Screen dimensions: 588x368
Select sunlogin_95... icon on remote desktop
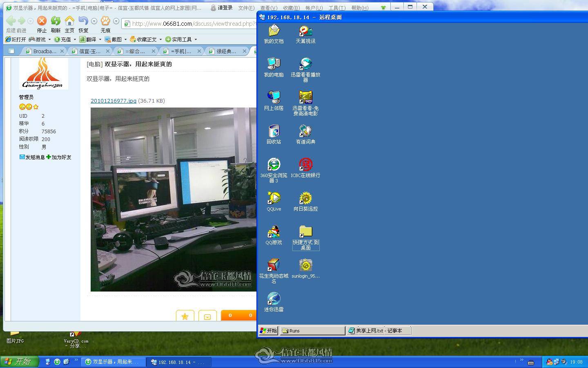[x=305, y=269]
